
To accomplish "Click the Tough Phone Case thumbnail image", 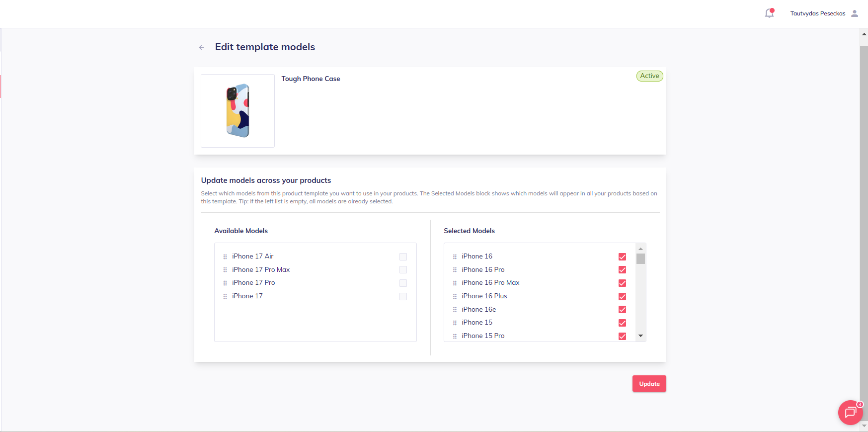I will (x=237, y=111).
